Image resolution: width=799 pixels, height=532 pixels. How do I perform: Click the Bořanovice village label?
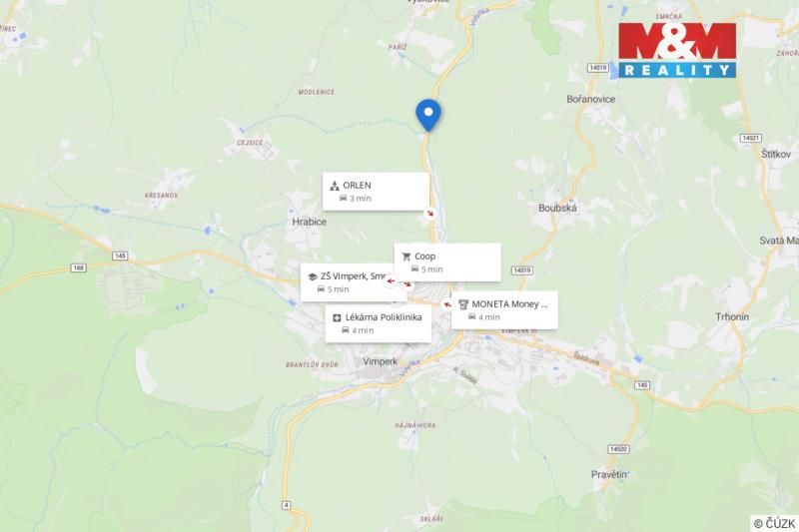click(x=590, y=99)
